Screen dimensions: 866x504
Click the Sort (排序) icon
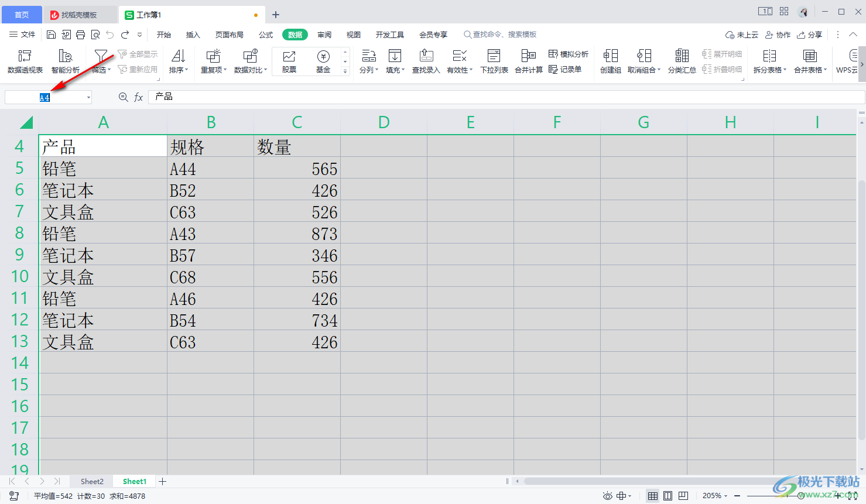179,56
